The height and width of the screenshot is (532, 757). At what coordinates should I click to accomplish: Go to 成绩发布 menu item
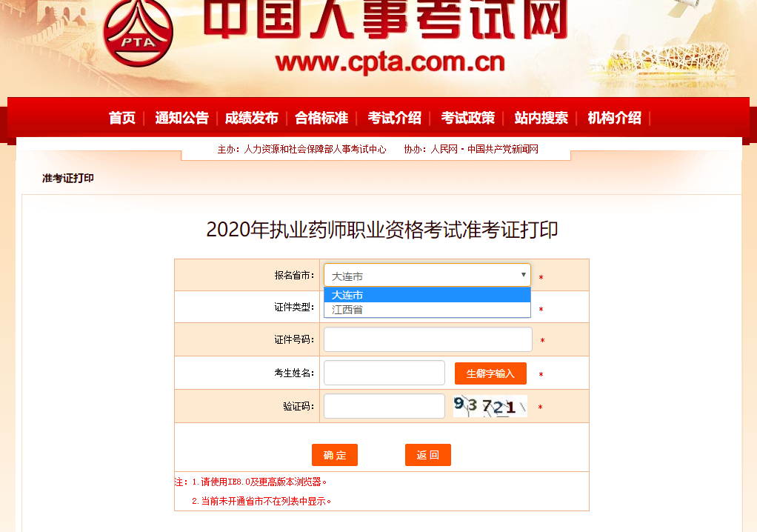click(x=252, y=118)
